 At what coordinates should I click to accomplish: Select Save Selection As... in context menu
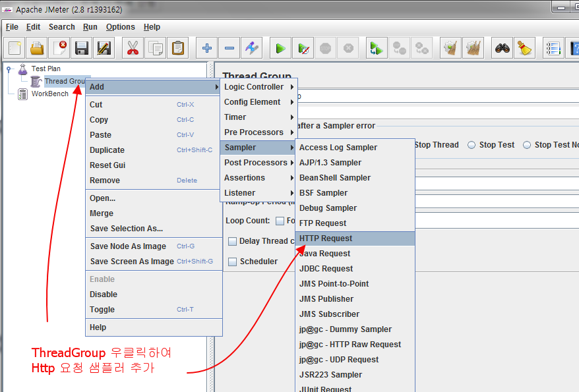tap(153, 228)
